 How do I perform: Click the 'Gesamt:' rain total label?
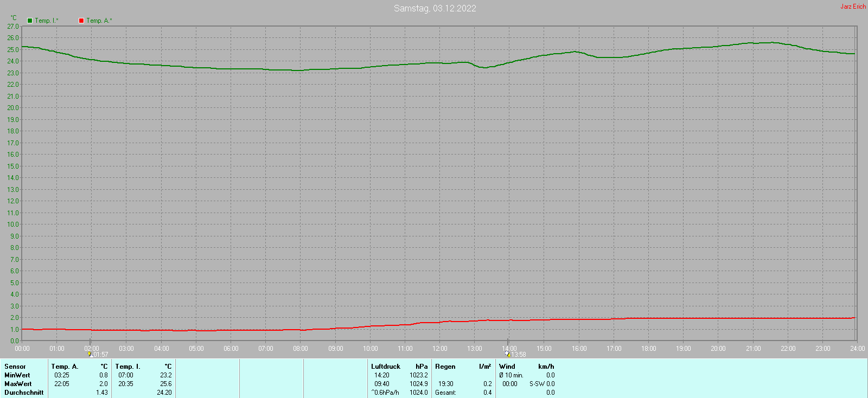(446, 393)
